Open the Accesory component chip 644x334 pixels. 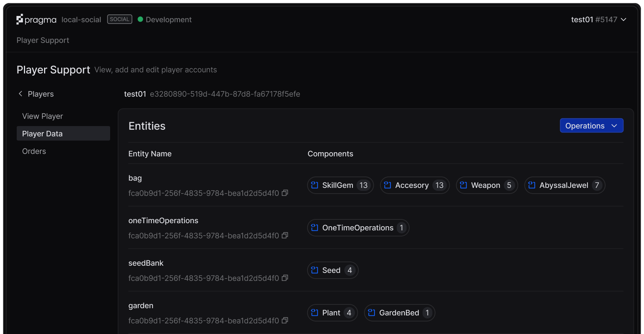414,185
